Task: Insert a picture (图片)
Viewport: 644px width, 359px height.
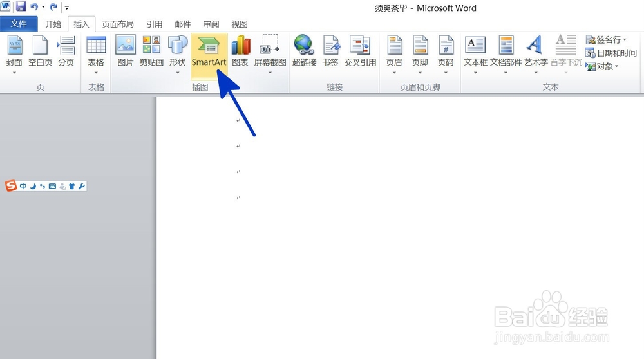Action: coord(126,51)
